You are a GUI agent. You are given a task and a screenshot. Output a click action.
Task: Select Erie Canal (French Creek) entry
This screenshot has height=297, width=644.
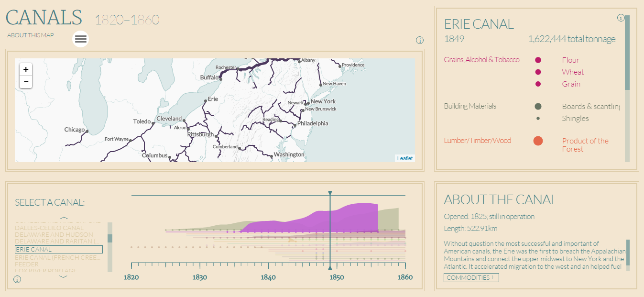click(x=58, y=258)
